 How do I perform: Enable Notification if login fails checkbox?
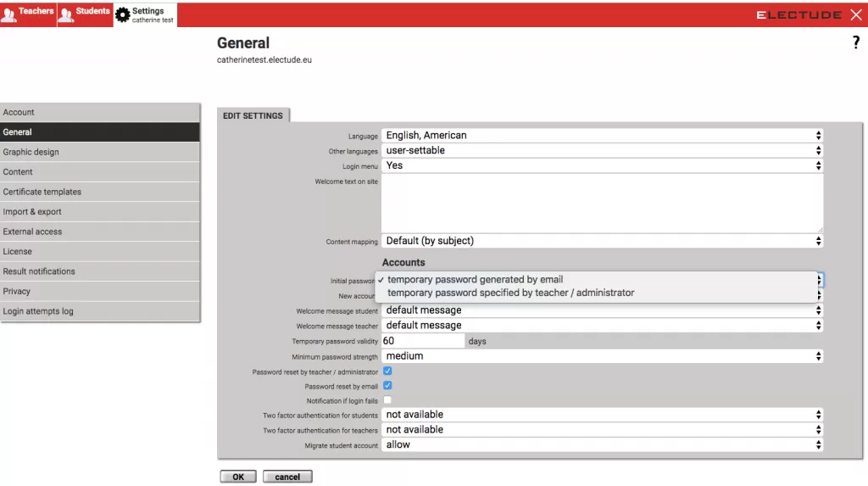coord(387,400)
